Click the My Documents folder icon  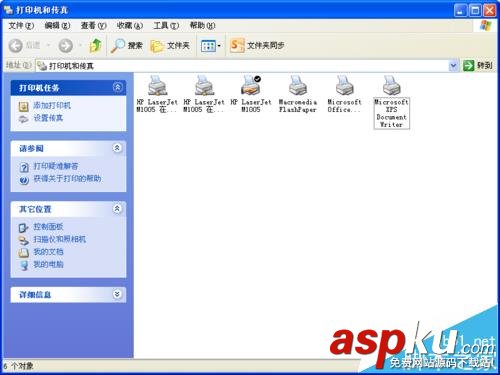point(23,253)
